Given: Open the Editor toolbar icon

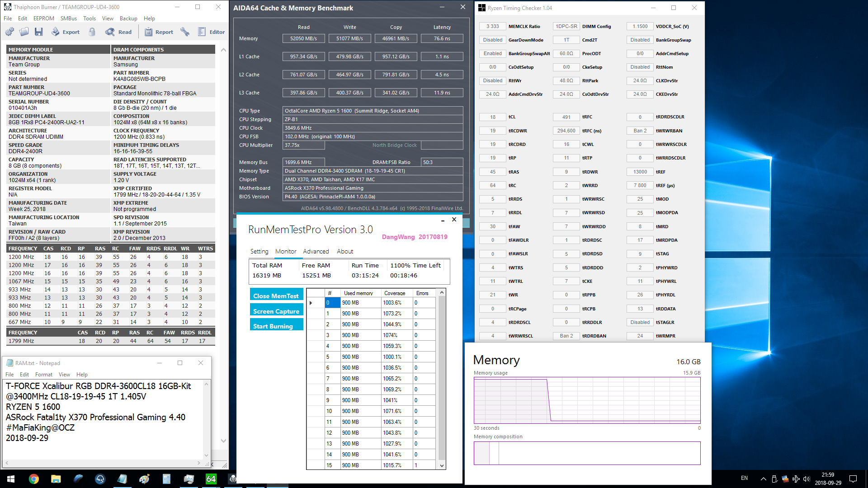Looking at the screenshot, I should (x=211, y=32).
